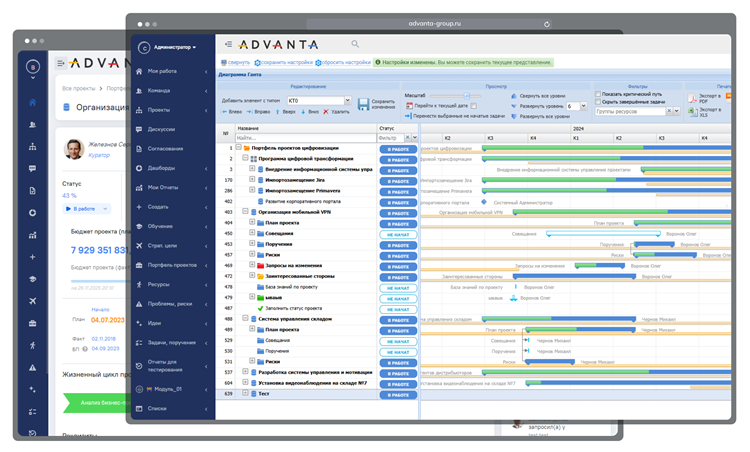750x452 pixels.
Task: Click the свернуть link above the Gantt
Action: pos(239,63)
